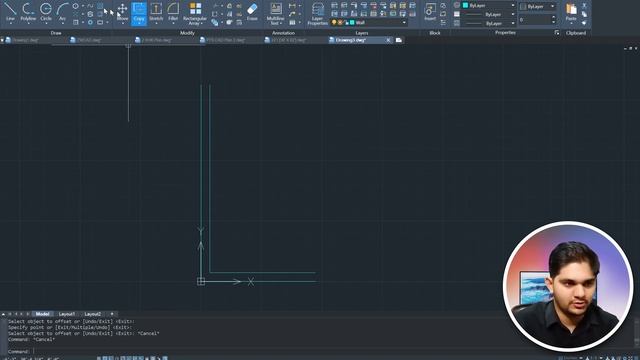Switch to the Layout2 tab
This screenshot has width=640, height=360.
click(x=93, y=314)
